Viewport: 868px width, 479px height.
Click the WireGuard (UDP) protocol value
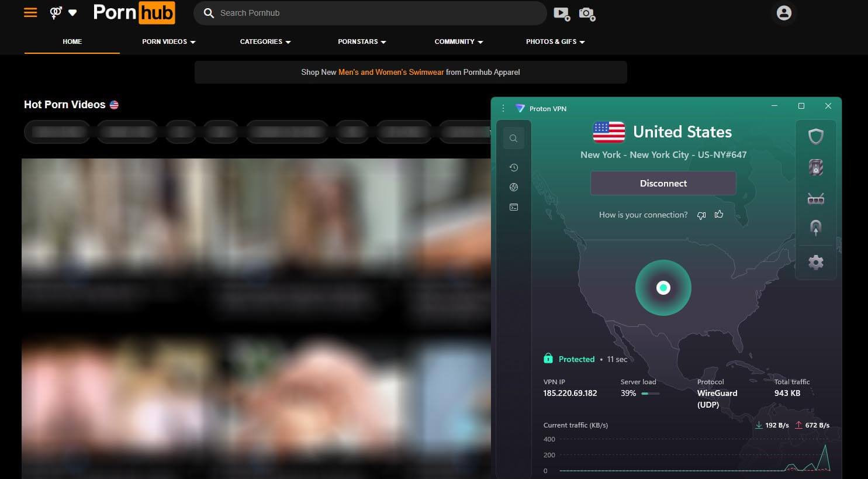pos(717,399)
